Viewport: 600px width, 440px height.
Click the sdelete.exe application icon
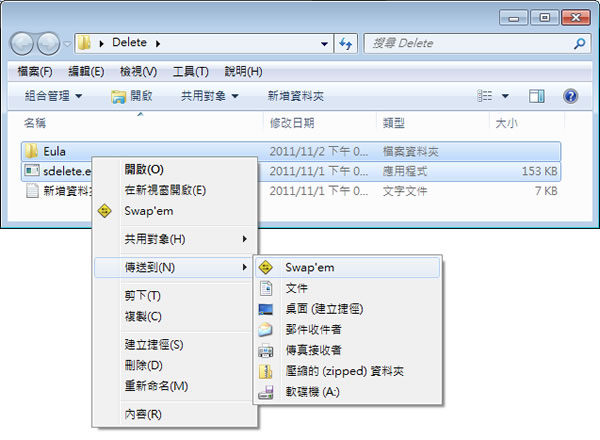coord(32,170)
